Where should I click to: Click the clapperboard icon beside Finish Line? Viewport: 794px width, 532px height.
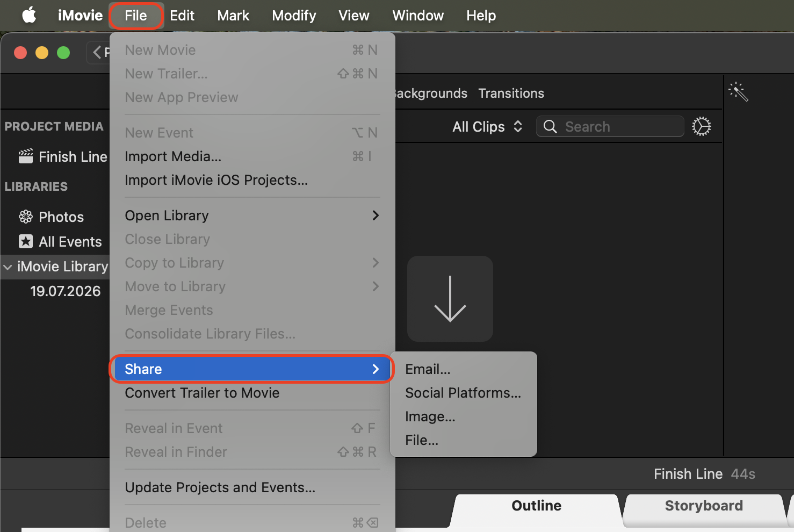tap(26, 156)
